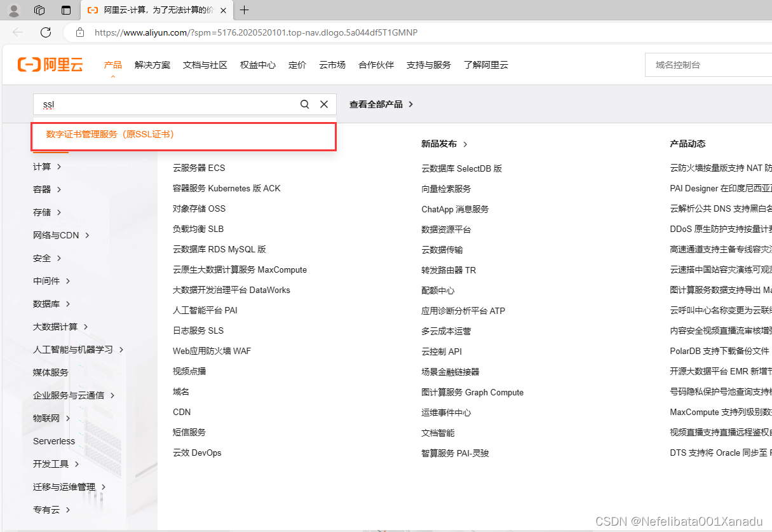Open the 解决方案 menu
The image size is (772, 532).
pyautogui.click(x=152, y=65)
